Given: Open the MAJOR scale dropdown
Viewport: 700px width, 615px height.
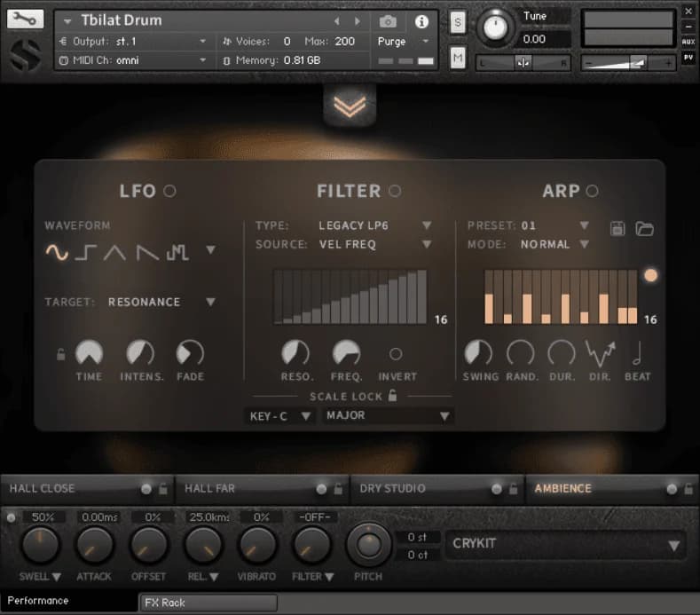Looking at the screenshot, I should point(388,415).
